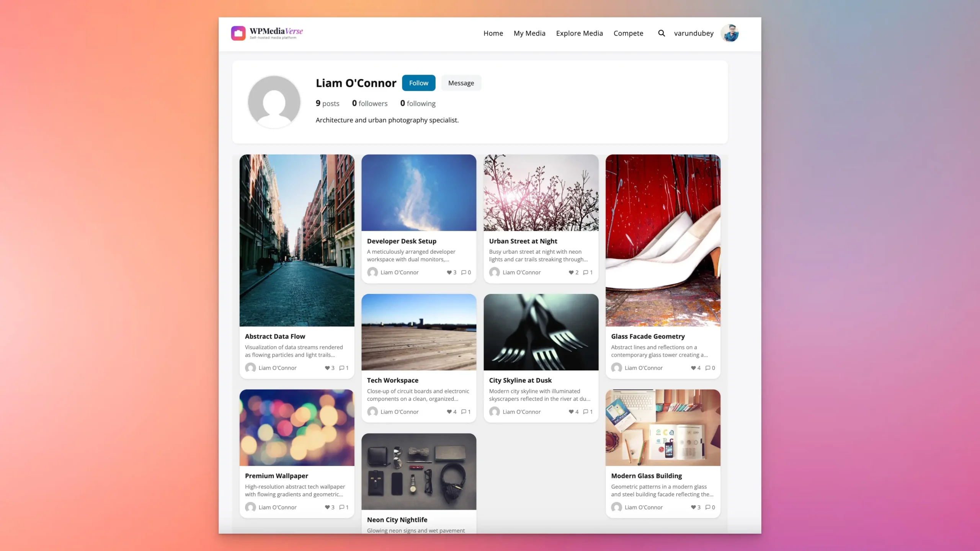The height and width of the screenshot is (551, 980).
Task: Click Liam O'Connor's avatar on Tech Workspace card
Action: [x=372, y=412]
